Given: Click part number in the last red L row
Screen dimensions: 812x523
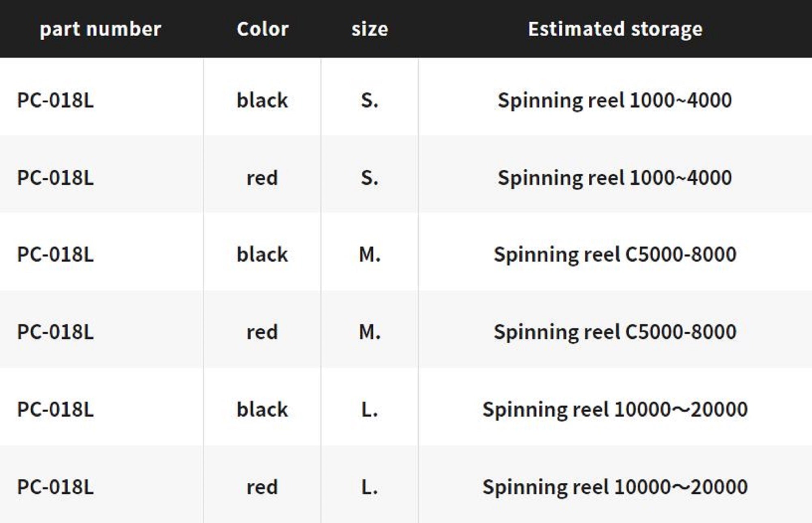Looking at the screenshot, I should pos(55,487).
